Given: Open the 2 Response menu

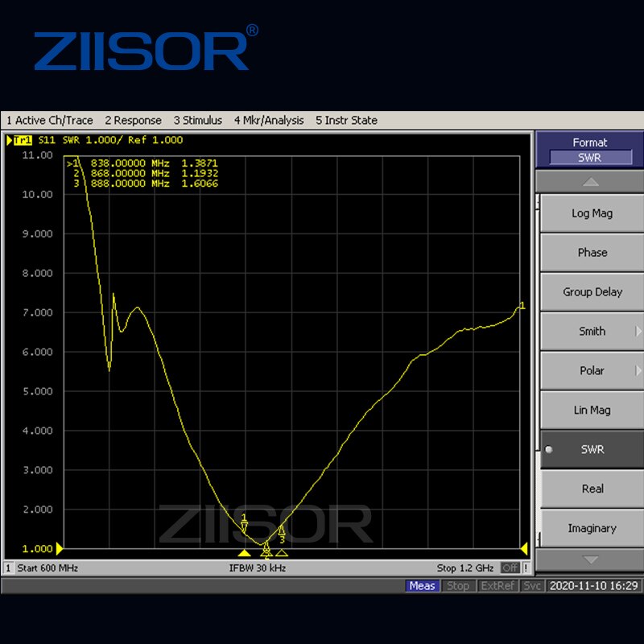Looking at the screenshot, I should (133, 120).
